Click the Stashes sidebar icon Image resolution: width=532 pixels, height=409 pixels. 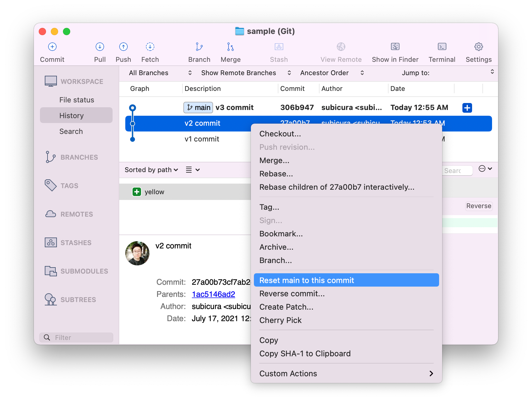(x=51, y=242)
